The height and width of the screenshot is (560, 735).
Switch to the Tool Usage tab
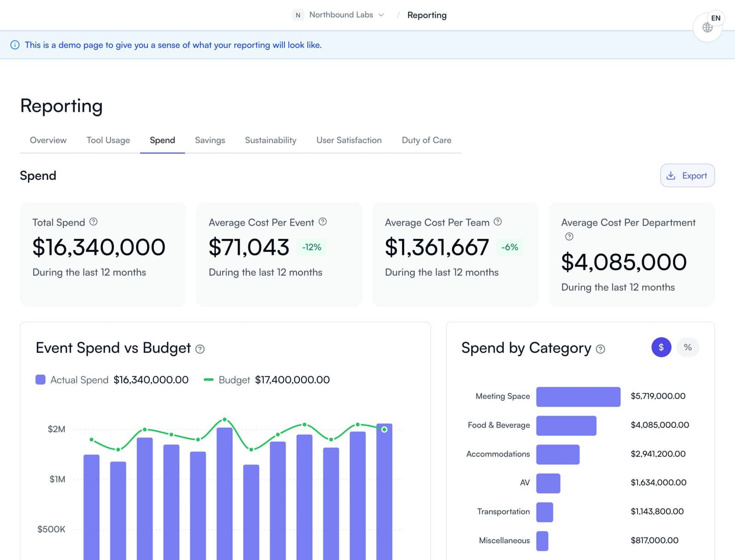coord(108,140)
